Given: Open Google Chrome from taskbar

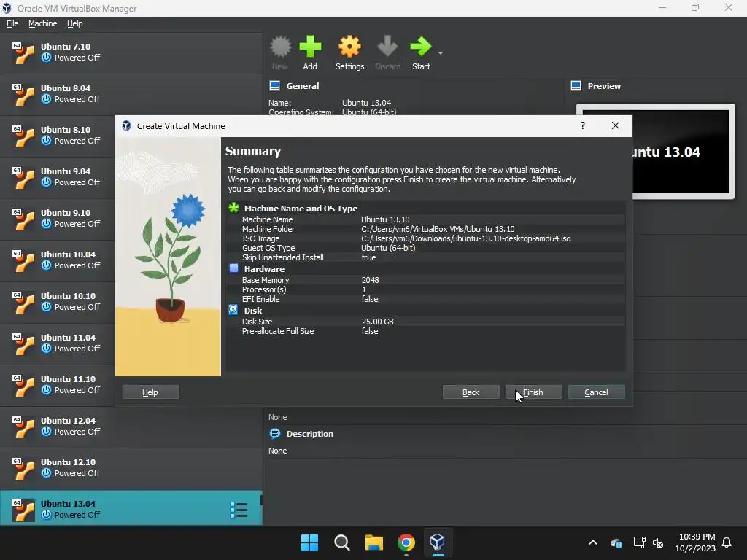Looking at the screenshot, I should click(406, 542).
